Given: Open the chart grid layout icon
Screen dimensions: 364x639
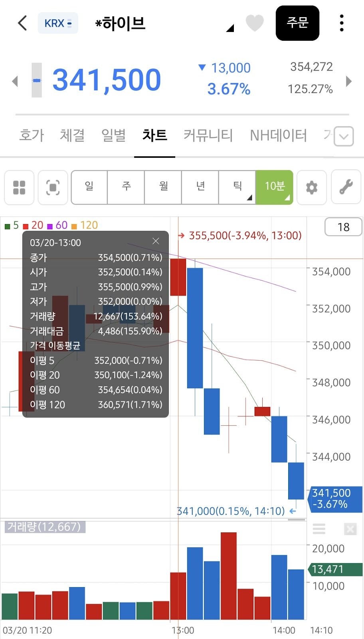Looking at the screenshot, I should (19, 187).
